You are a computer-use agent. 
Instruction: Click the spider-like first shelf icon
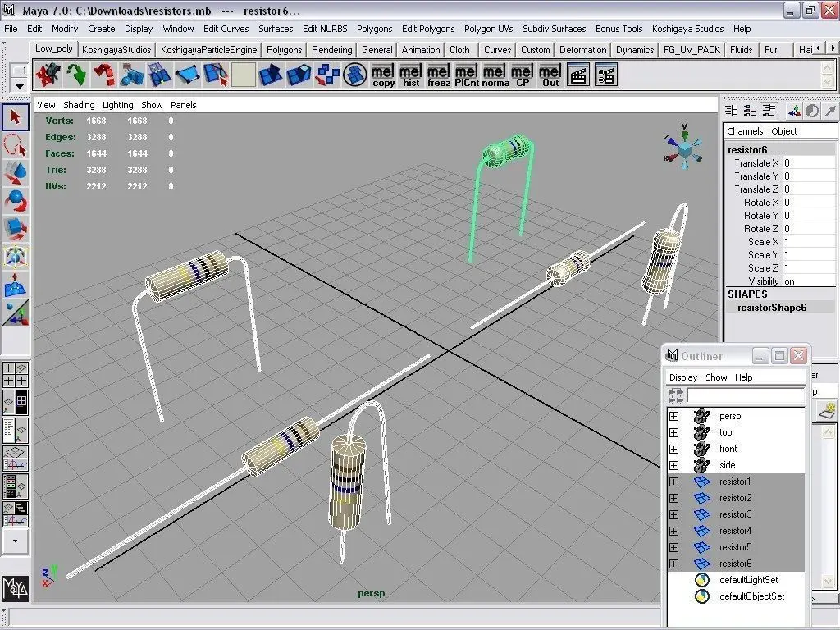click(x=48, y=75)
